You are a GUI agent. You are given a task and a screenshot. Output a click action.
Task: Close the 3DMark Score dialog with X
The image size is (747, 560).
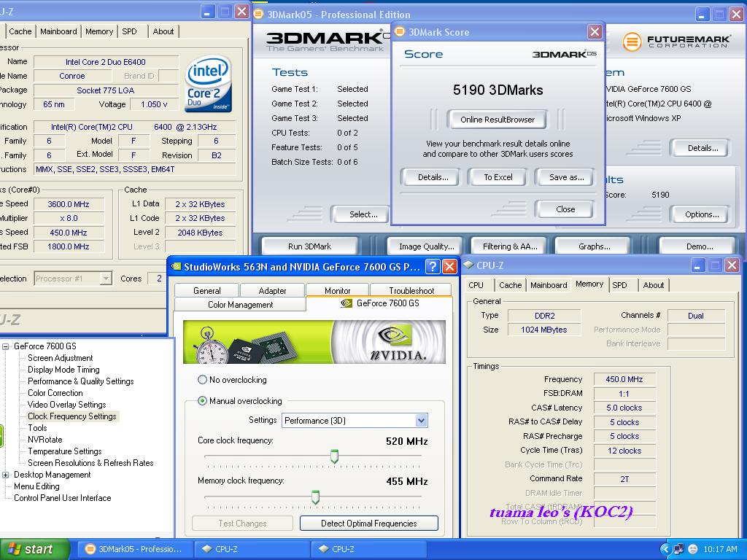(x=595, y=31)
